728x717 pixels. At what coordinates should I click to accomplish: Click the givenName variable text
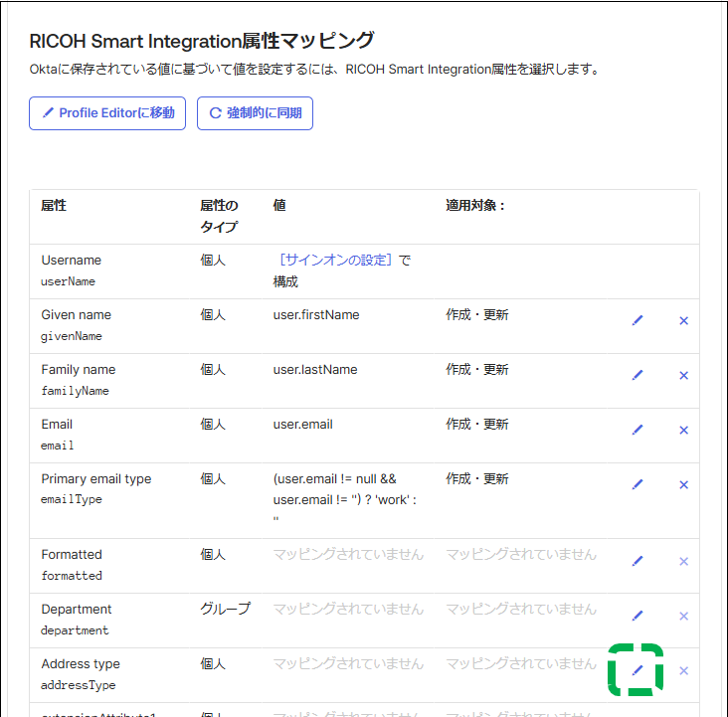coord(72,336)
